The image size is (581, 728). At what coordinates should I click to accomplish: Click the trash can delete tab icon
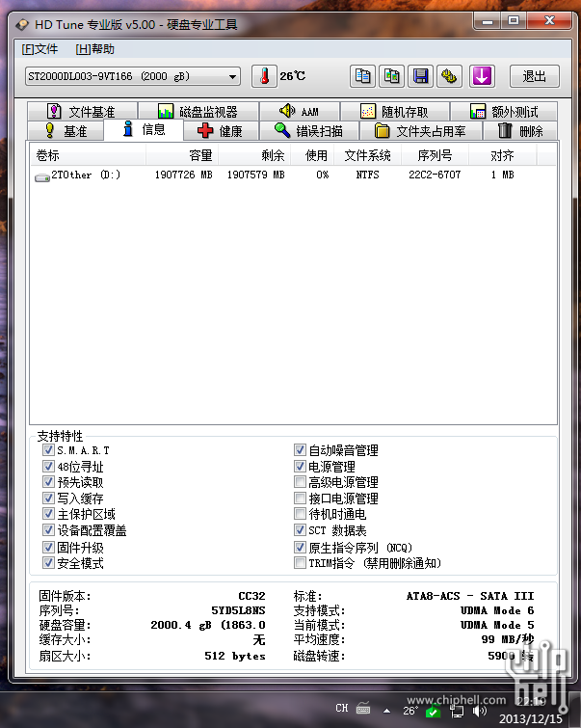505,130
